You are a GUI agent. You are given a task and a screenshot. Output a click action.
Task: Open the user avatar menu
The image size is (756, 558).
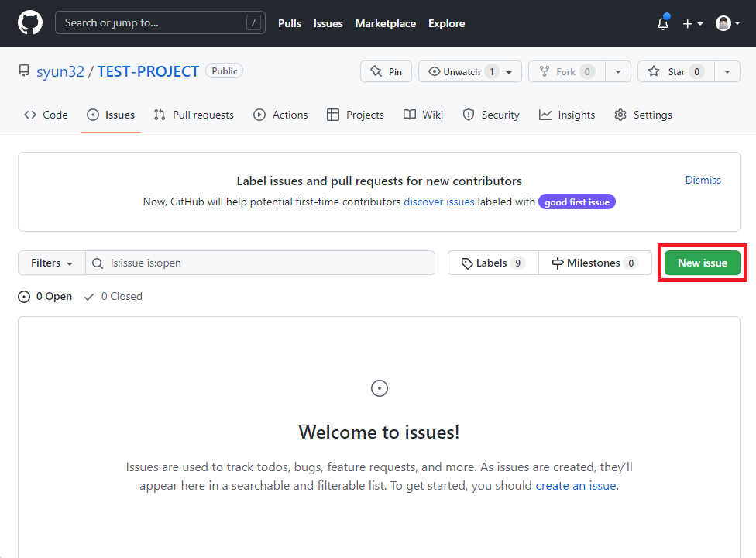pyautogui.click(x=727, y=22)
